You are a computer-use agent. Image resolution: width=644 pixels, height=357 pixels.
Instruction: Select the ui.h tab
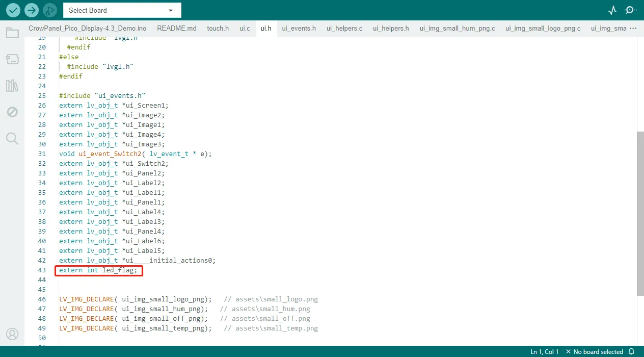(266, 29)
